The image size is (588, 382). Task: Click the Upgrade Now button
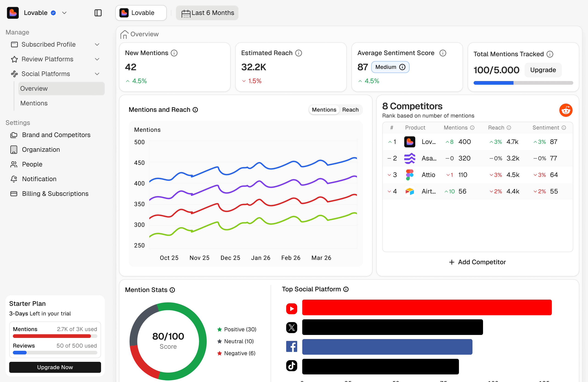tap(55, 367)
